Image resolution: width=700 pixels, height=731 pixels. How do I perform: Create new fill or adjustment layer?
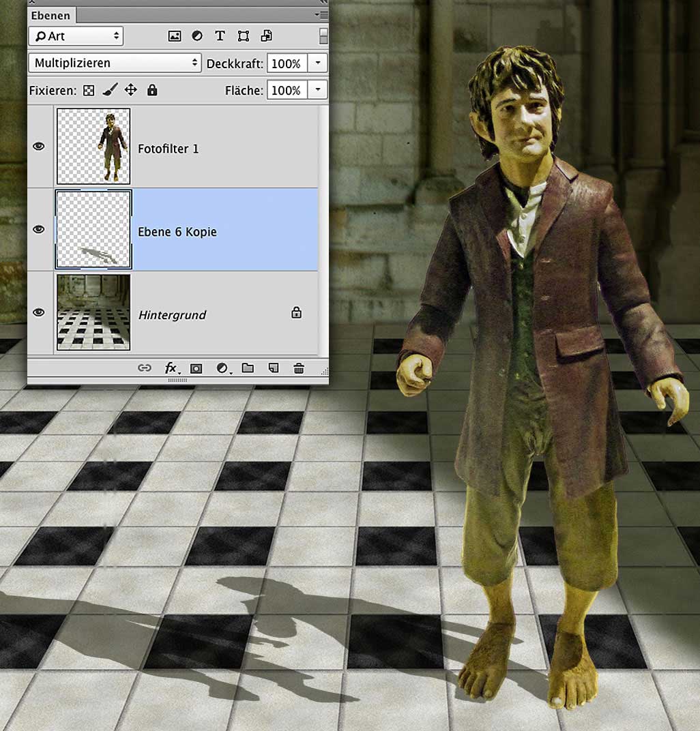(x=223, y=368)
